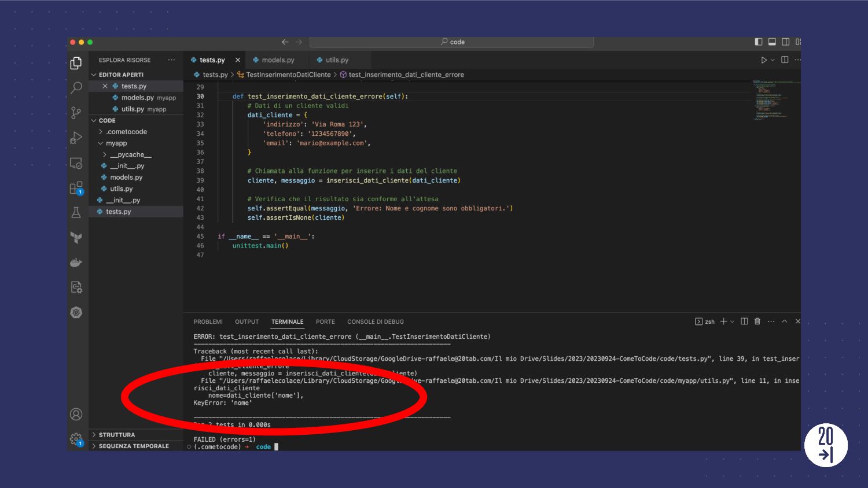Split the terminal panel
Screen dimensions: 868x488
coord(744,321)
